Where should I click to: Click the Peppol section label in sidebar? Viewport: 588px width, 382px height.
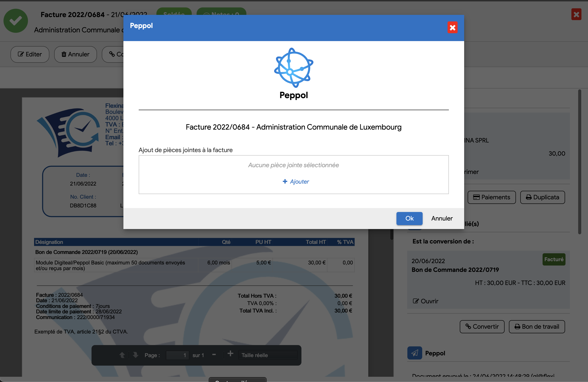(x=435, y=353)
